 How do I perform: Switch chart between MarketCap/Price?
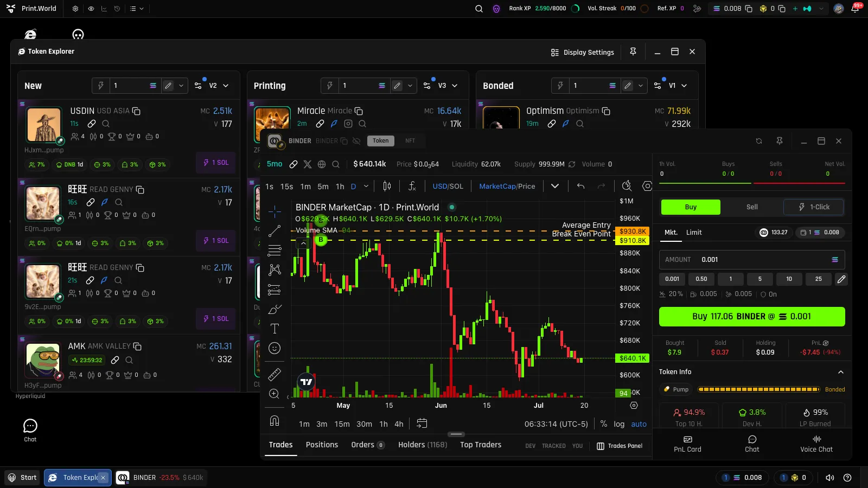point(507,186)
